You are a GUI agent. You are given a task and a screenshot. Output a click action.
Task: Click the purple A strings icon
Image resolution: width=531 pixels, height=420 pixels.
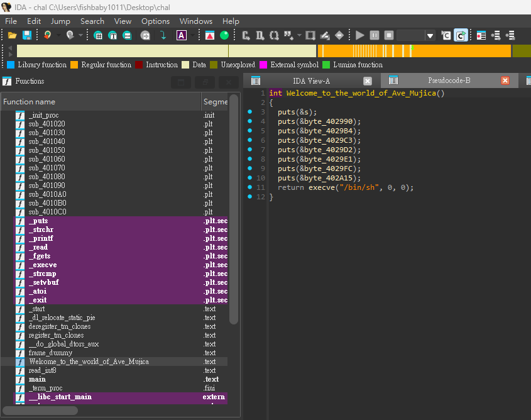pyautogui.click(x=182, y=35)
